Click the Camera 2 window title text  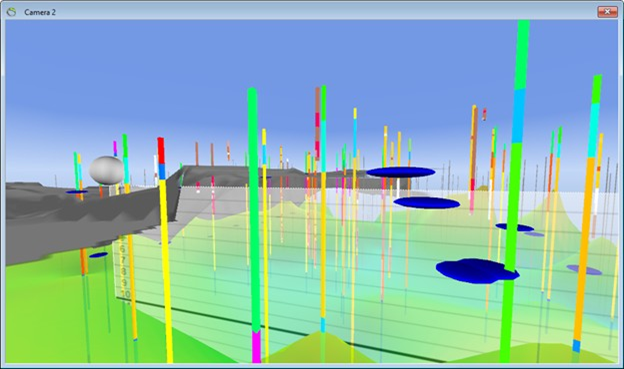(40, 12)
